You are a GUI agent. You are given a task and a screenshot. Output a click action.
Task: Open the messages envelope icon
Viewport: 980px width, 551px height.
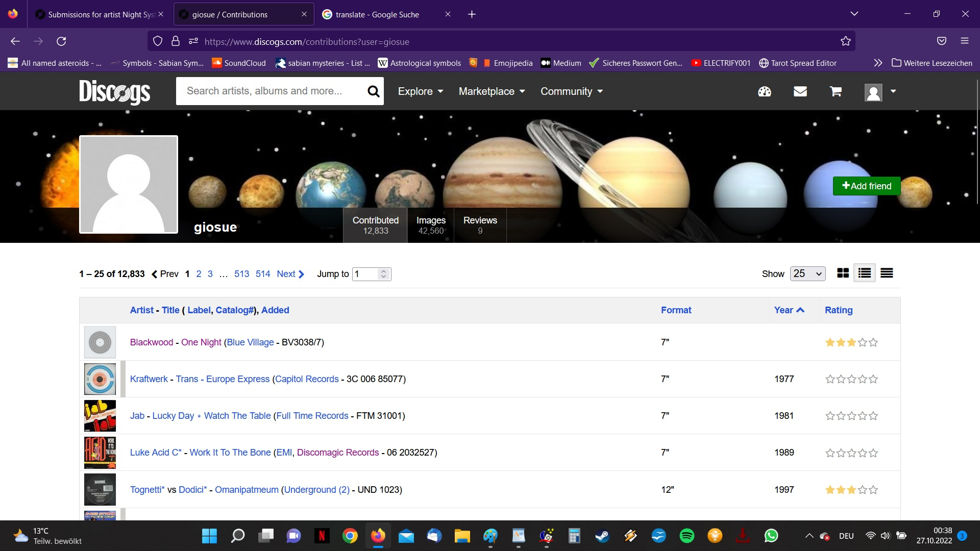800,91
